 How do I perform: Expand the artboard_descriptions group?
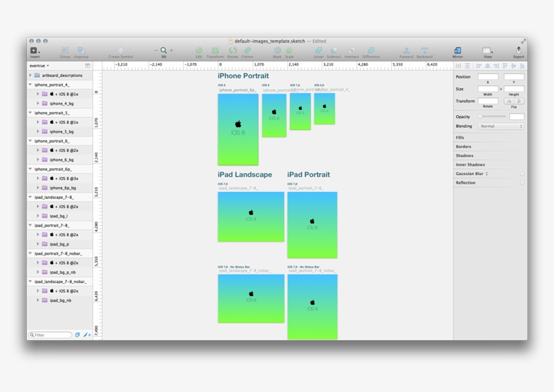[x=30, y=76]
